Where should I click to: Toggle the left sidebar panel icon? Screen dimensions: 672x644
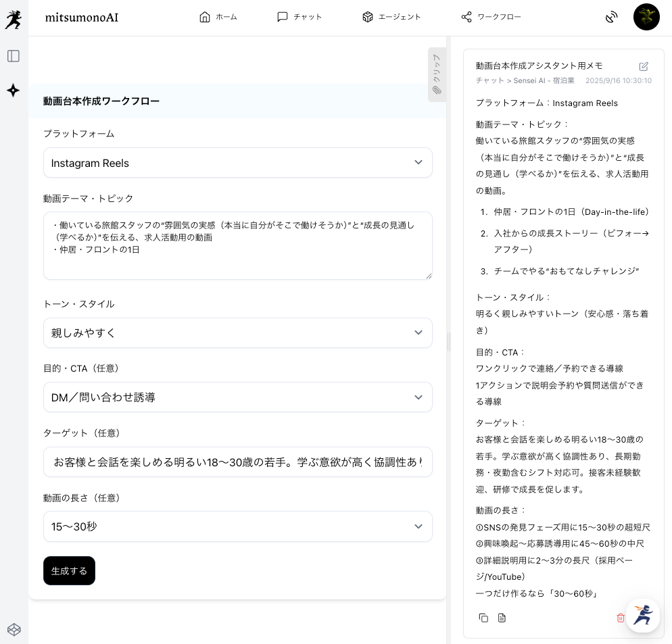click(14, 56)
